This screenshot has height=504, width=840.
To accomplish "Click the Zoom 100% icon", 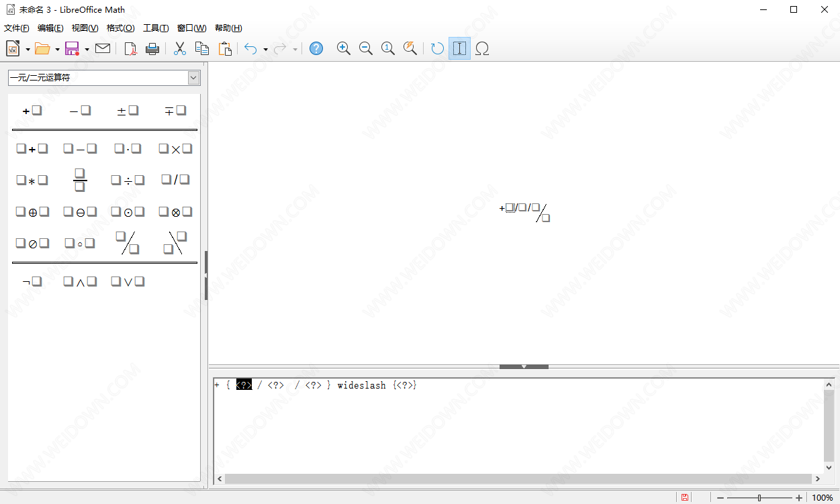I will click(388, 48).
